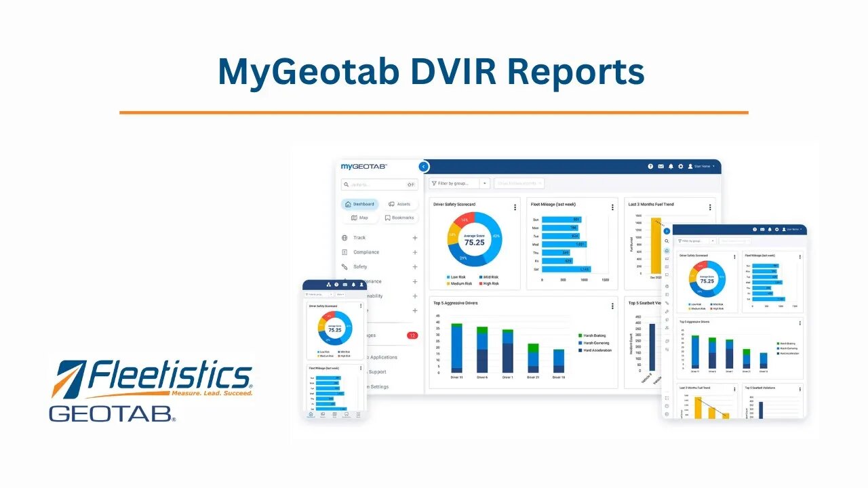Open Fleet Mileage card options menu, main dashboard

612,207
